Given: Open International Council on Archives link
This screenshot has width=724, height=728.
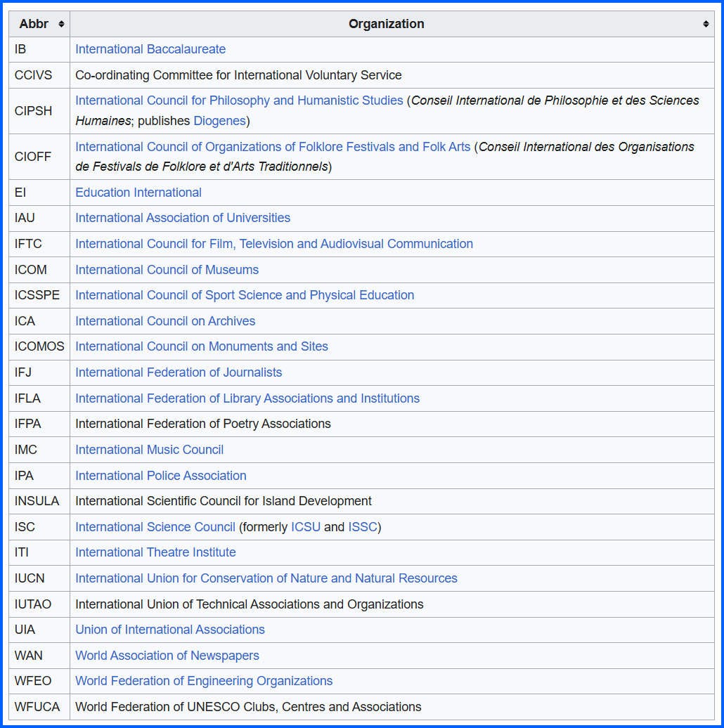Looking at the screenshot, I should pos(165,321).
